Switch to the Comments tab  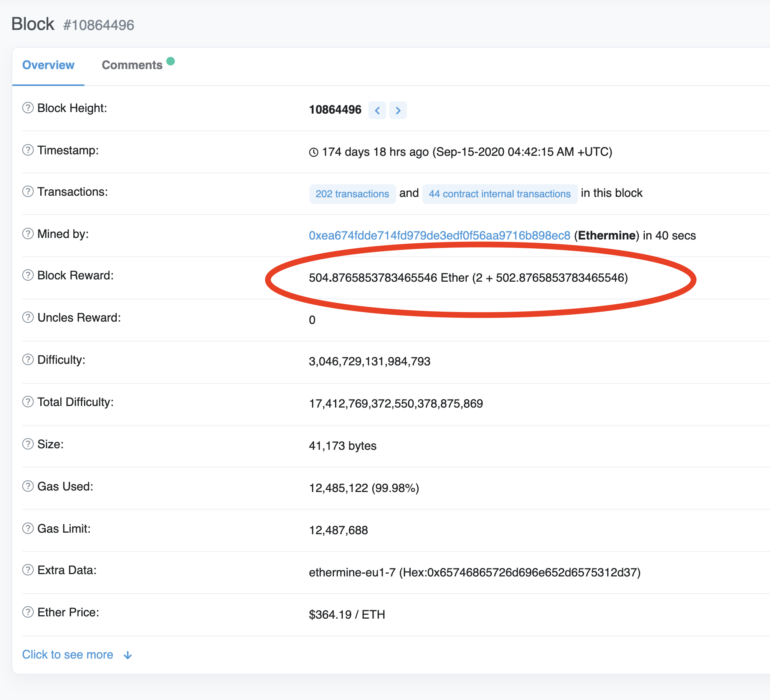coord(132,65)
